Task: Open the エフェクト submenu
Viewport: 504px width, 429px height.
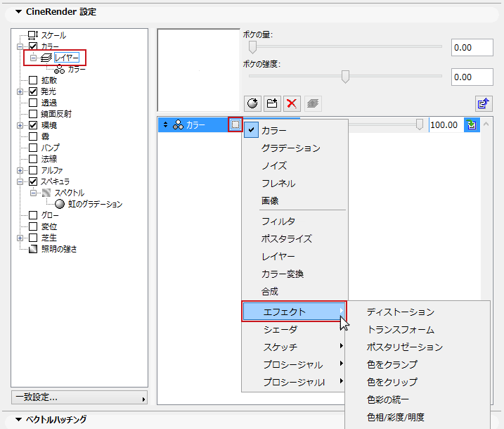Action: coord(294,312)
